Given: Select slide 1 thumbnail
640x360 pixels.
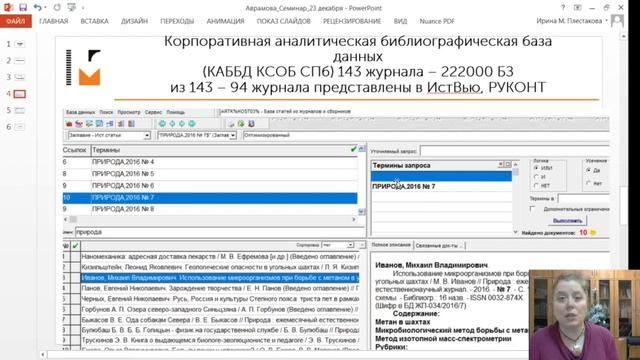Looking at the screenshot, I should click(20, 44).
